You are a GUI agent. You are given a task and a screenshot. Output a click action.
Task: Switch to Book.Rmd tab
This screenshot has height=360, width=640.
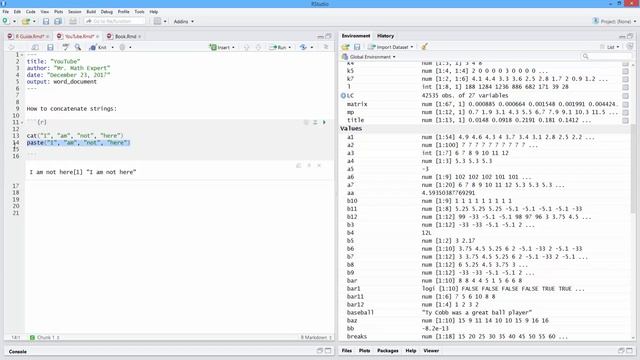[124, 36]
